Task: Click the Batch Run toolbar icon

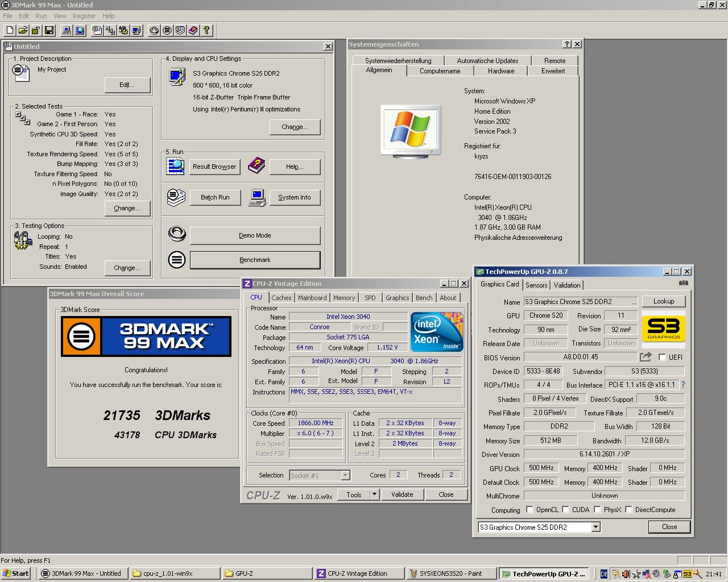Action: tap(180, 30)
